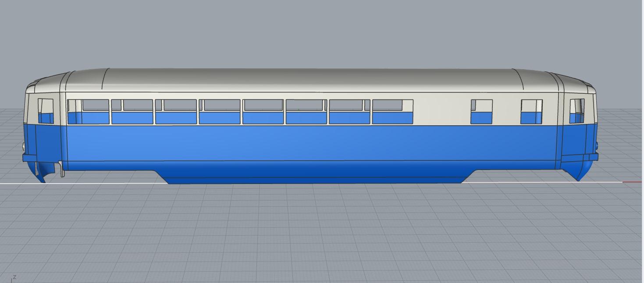This screenshot has height=283, width=644.
Task: Select the left of the two small square windows
Action: click(481, 112)
